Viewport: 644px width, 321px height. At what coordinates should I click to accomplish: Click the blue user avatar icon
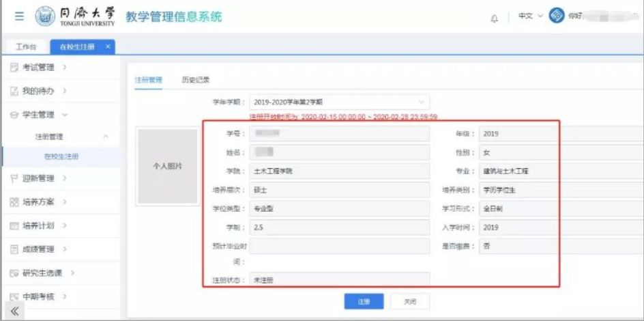[x=557, y=16]
